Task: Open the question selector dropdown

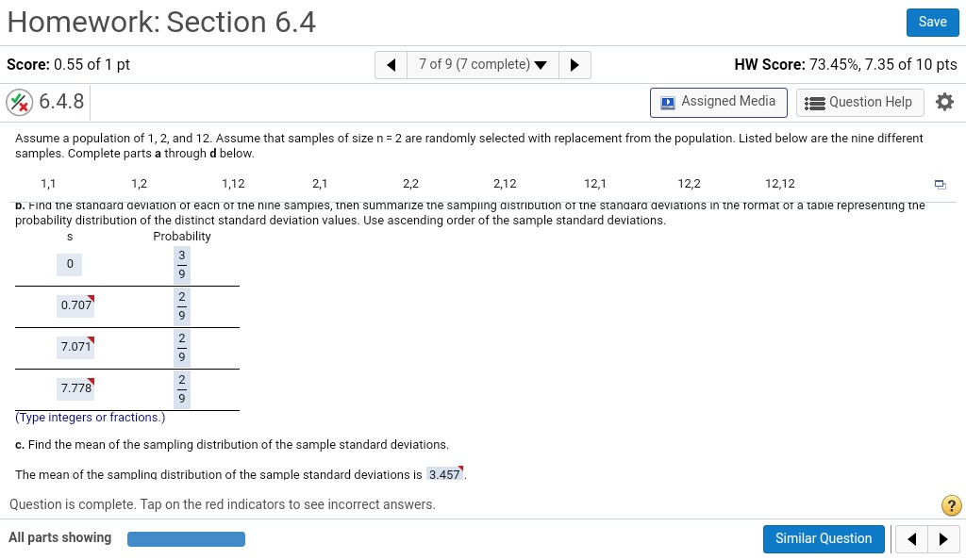Action: point(482,65)
